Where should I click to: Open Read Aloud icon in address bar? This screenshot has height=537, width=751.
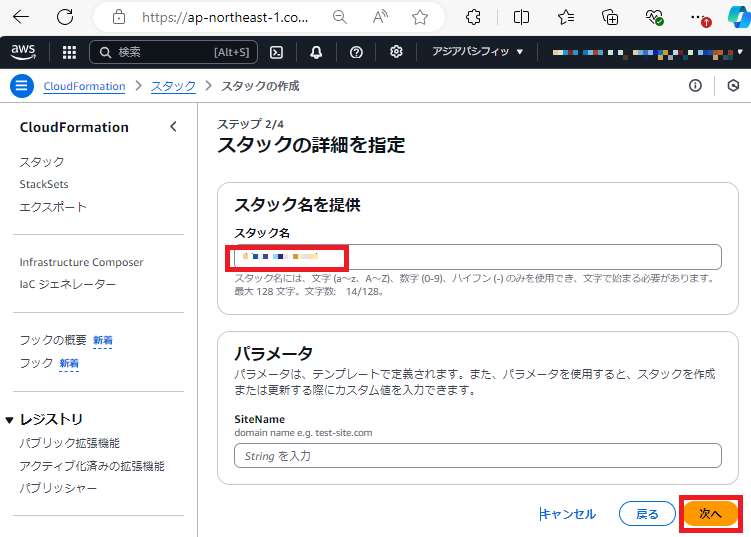(x=380, y=18)
